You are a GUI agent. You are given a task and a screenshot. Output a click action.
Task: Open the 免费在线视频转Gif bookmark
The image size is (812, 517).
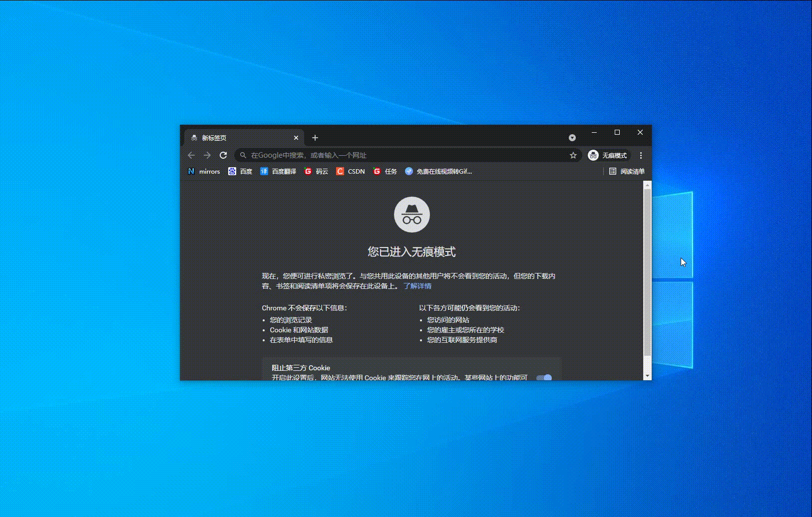pos(438,171)
